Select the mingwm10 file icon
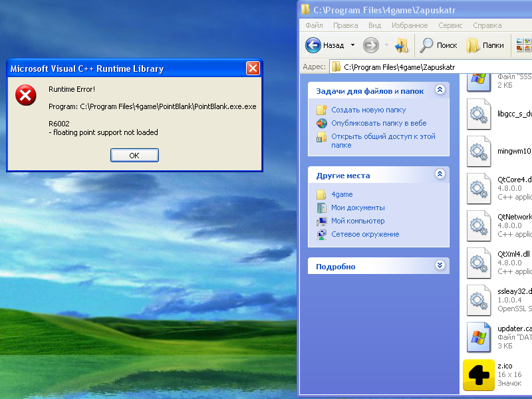The height and width of the screenshot is (399, 532). pos(478,152)
